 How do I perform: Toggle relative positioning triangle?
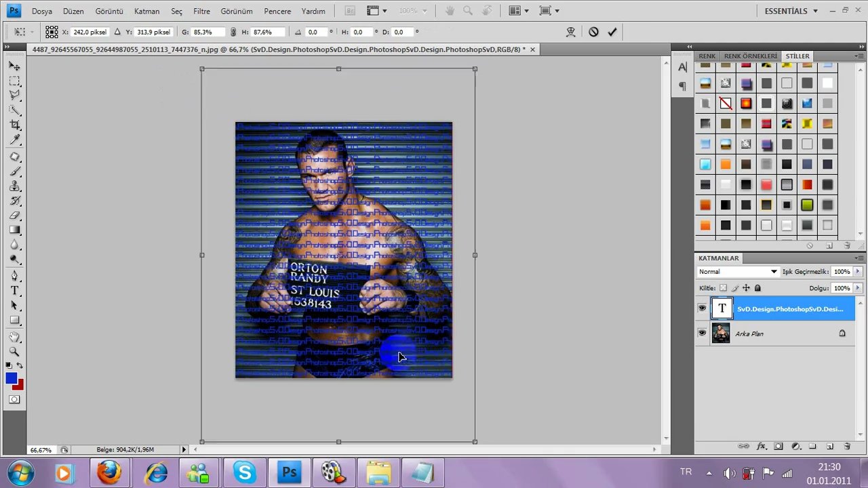point(117,32)
